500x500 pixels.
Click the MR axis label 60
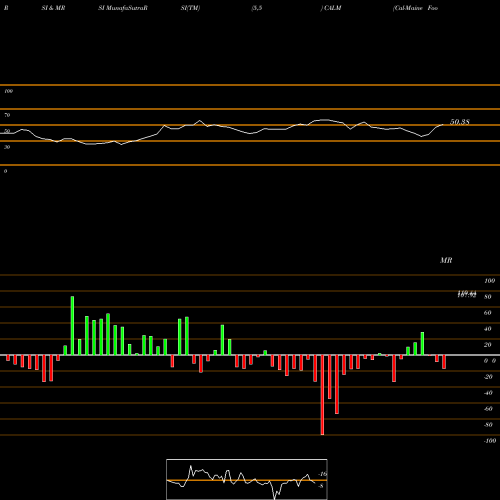(488, 313)
